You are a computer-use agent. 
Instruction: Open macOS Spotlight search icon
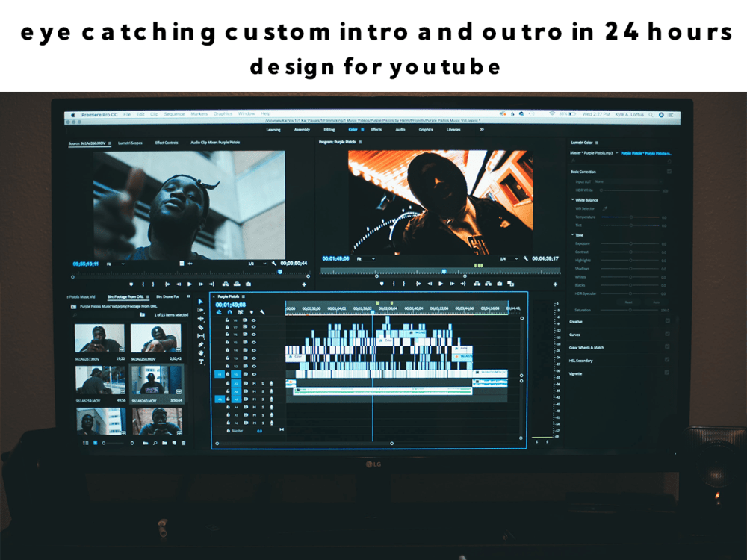pyautogui.click(x=651, y=115)
